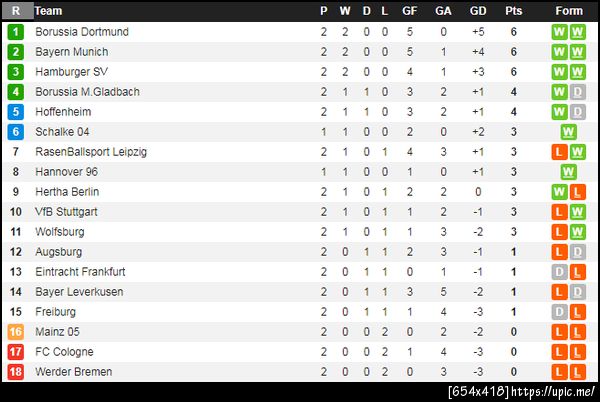Click the blue rank 5 badge
This screenshot has width=600, height=402.
pos(16,112)
